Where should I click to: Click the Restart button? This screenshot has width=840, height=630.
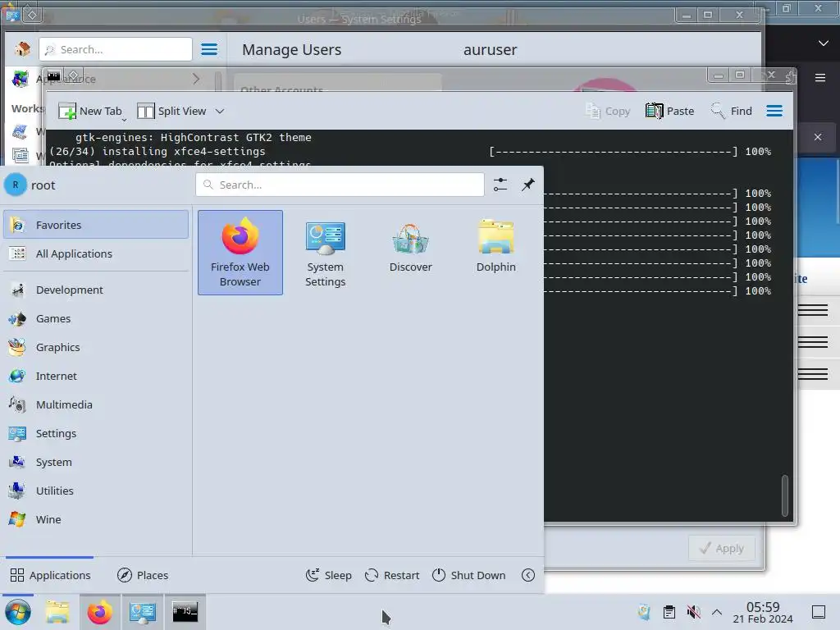392,575
